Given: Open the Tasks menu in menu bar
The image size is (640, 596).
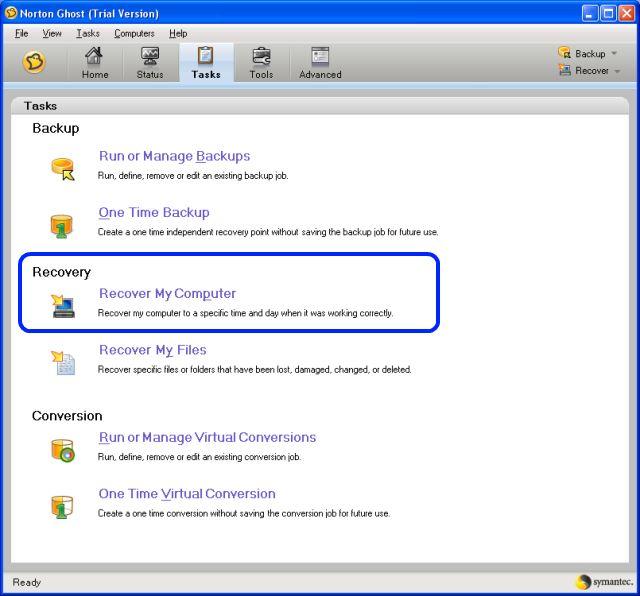Looking at the screenshot, I should coord(88,33).
